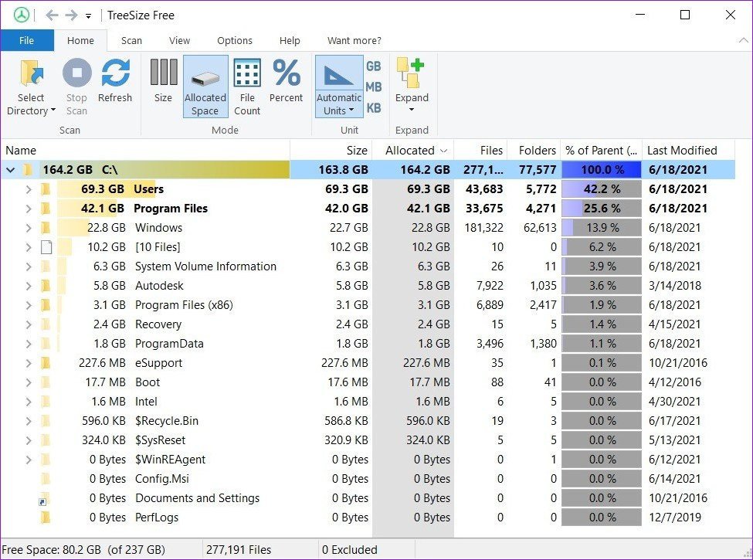This screenshot has width=753, height=560.
Task: Click the Windows folder icon
Action: pos(46,228)
